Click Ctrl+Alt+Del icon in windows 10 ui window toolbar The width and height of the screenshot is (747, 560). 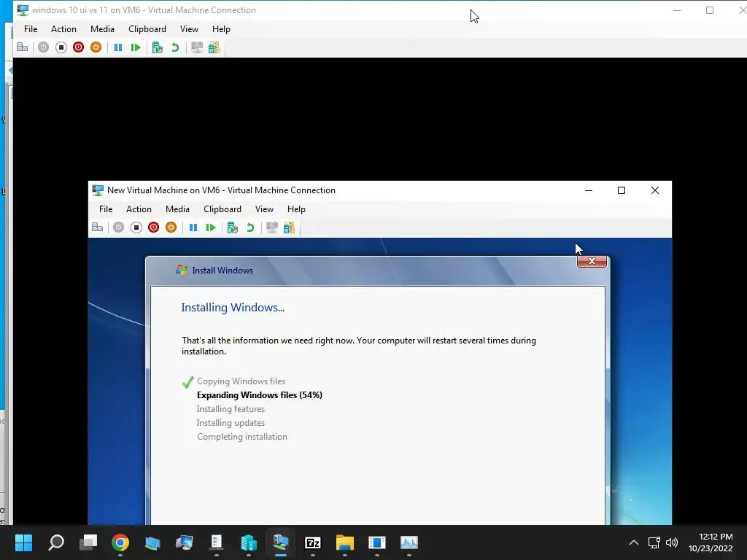click(23, 47)
